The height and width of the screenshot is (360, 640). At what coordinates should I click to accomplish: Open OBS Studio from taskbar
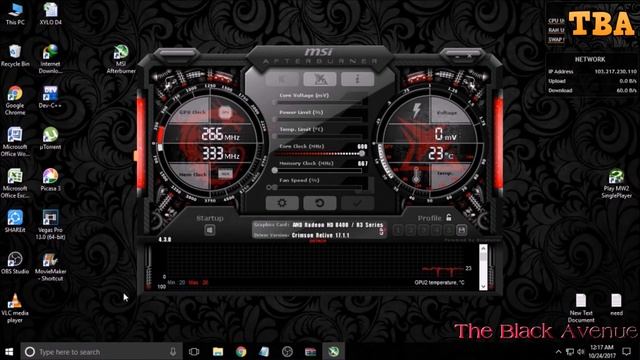pyautogui.click(x=287, y=351)
